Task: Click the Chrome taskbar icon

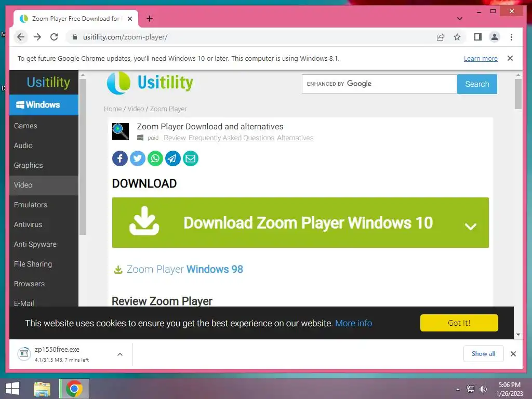Action: (74, 389)
